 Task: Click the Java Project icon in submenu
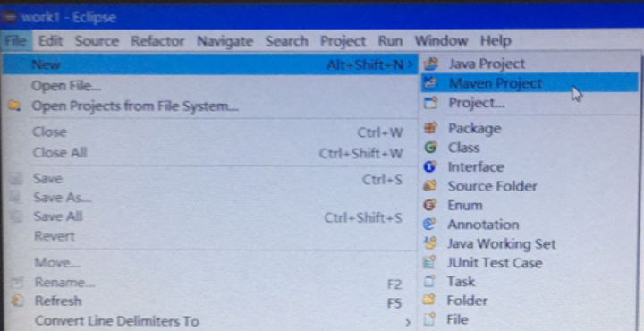[x=430, y=64]
